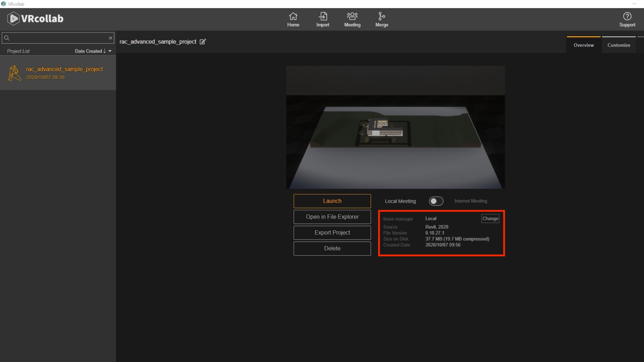Viewport: 644px width, 362px height.
Task: Open the Import tool
Action: 323,19
